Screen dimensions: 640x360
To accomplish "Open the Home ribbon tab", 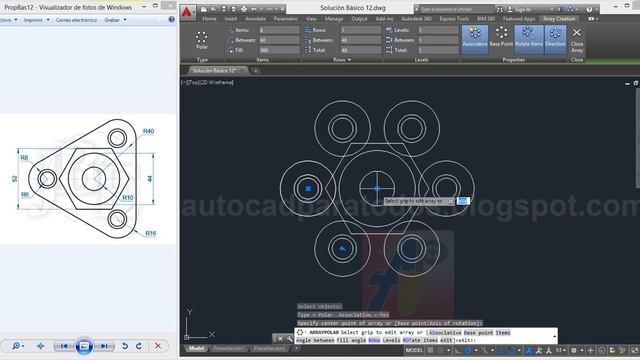I will (x=209, y=19).
